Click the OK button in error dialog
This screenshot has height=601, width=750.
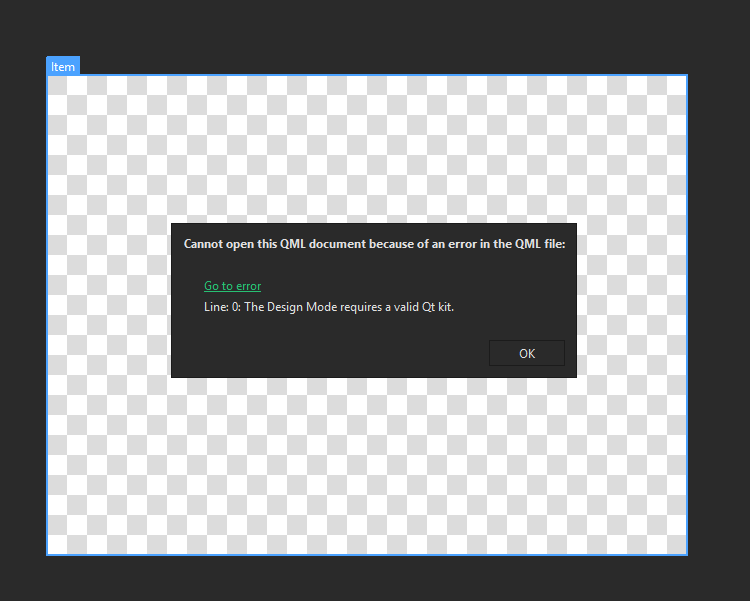pos(527,353)
